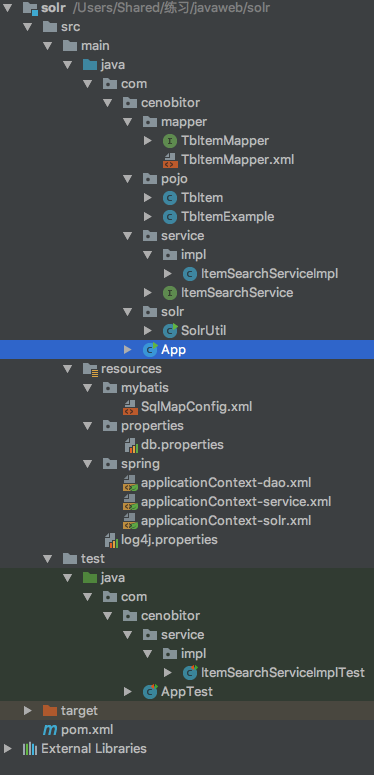Click the green test java folder icon
374x775 pixels.
coord(90,577)
